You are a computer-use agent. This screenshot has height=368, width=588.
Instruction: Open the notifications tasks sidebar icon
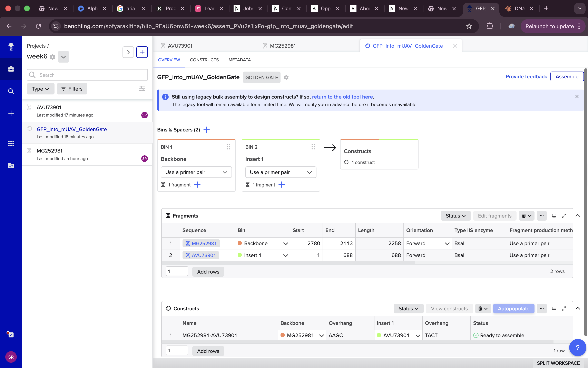10,334
